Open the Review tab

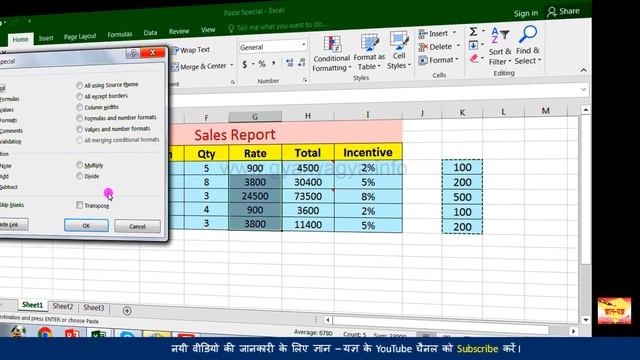coord(179,31)
